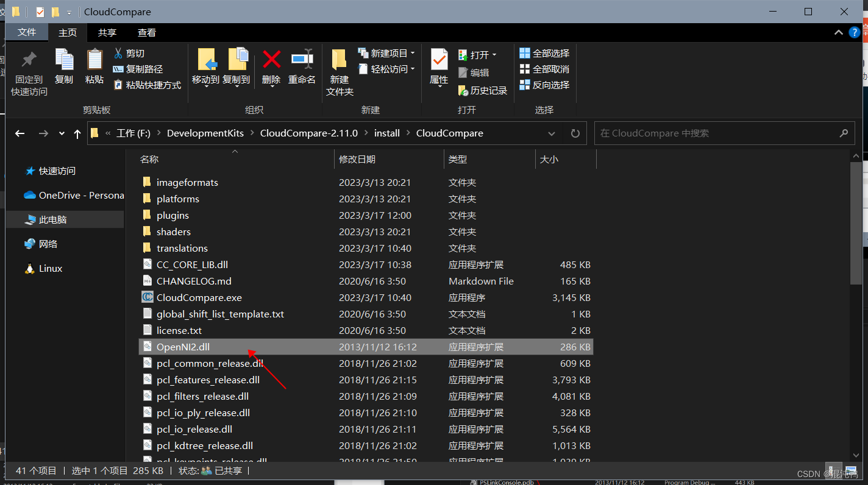Open the Easy access (轻松访问) dropdown
Image resolution: width=868 pixels, height=485 pixels.
pyautogui.click(x=386, y=69)
